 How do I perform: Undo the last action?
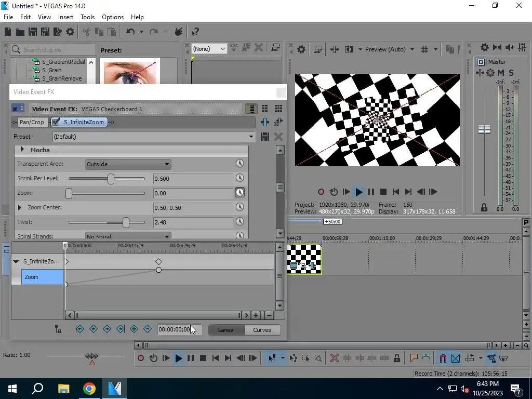coord(130,32)
